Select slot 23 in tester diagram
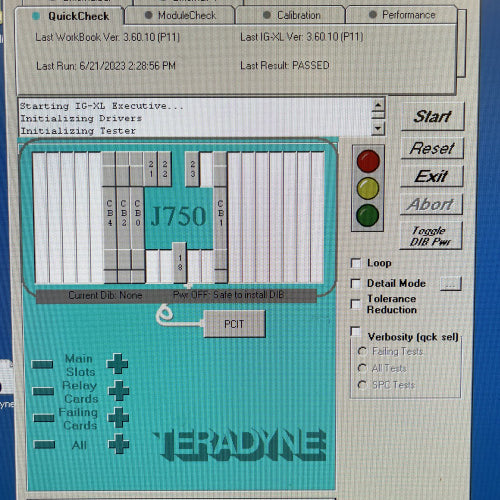The image size is (500, 500). (192, 169)
